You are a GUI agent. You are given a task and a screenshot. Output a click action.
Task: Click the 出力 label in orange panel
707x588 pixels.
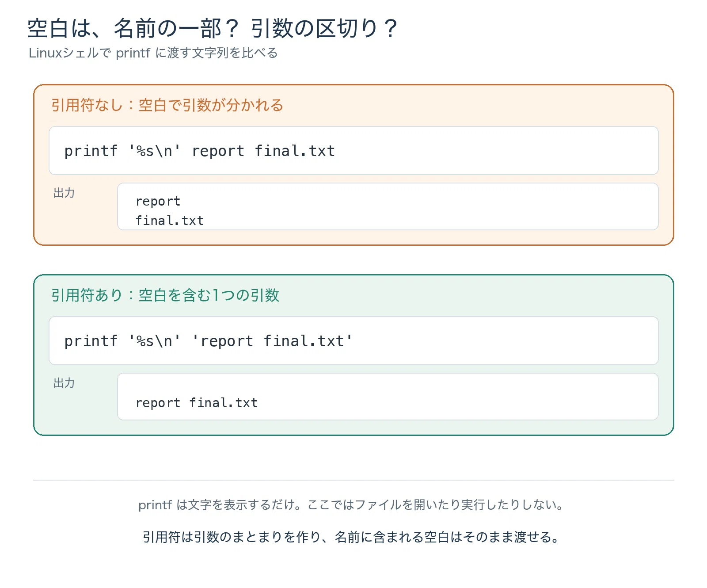[64, 193]
